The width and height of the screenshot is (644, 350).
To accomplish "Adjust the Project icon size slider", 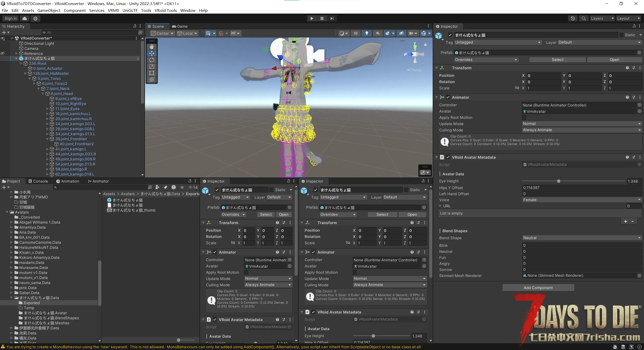I will [186, 340].
